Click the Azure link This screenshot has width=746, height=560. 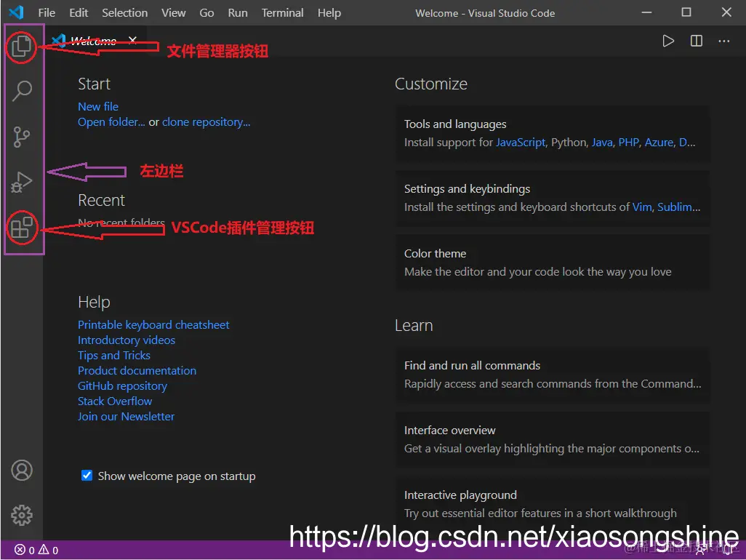click(659, 143)
